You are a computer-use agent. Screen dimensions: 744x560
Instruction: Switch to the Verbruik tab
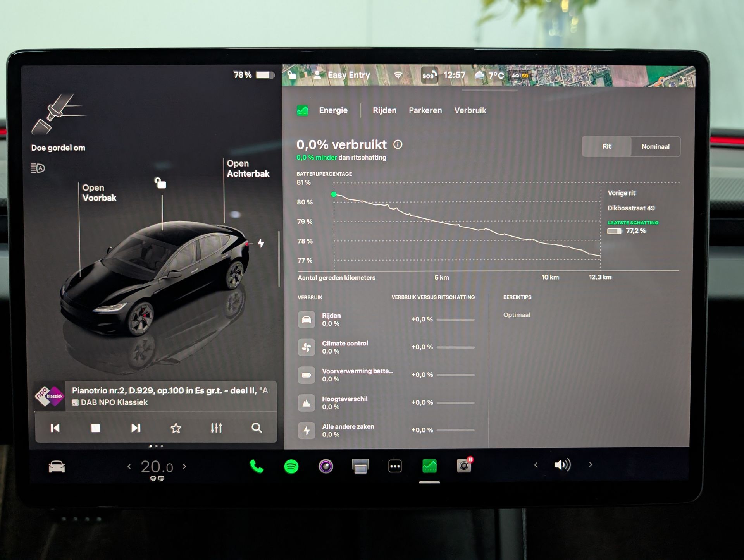coord(470,110)
